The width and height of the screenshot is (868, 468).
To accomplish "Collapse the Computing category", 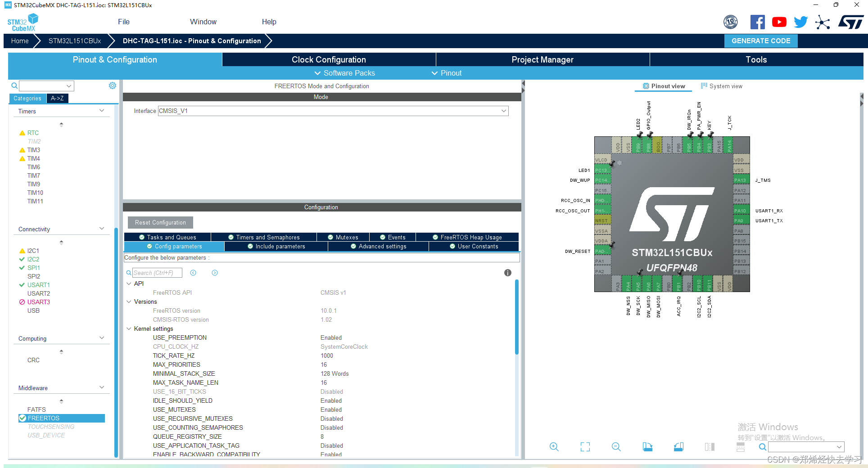I will tap(102, 338).
